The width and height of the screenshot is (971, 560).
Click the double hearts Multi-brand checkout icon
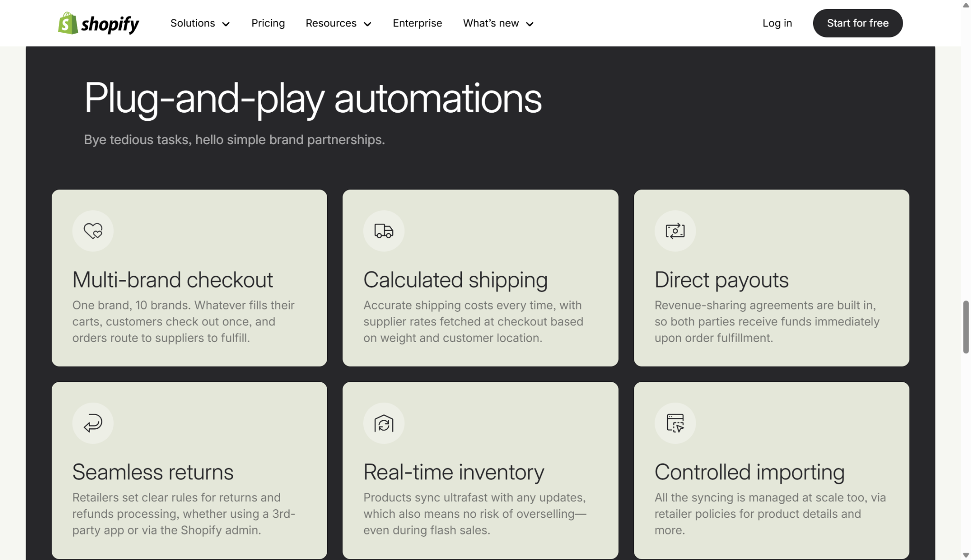pos(93,231)
